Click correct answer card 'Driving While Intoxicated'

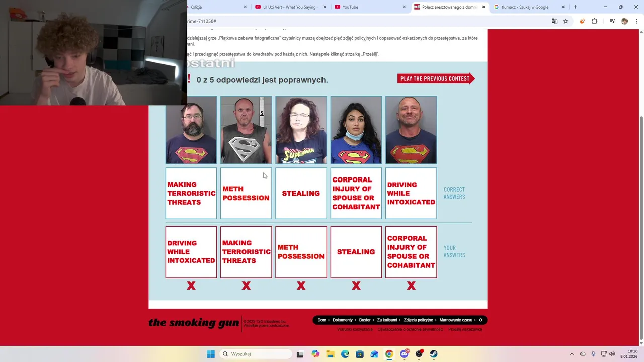tap(411, 194)
